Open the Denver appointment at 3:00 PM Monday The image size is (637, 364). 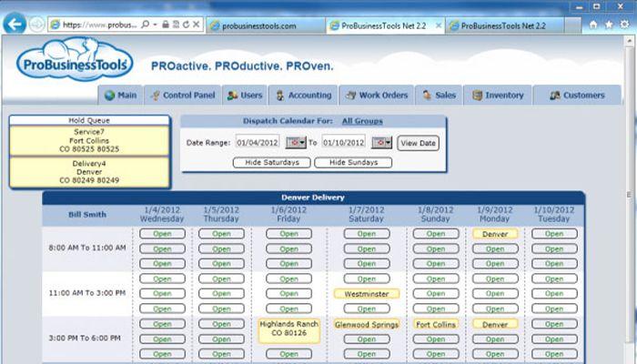click(495, 325)
